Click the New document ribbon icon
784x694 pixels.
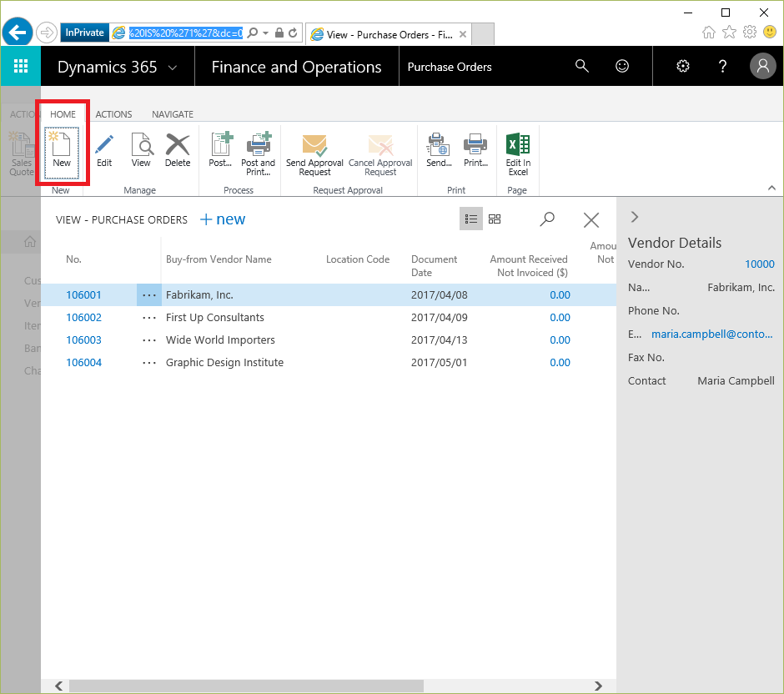62,152
